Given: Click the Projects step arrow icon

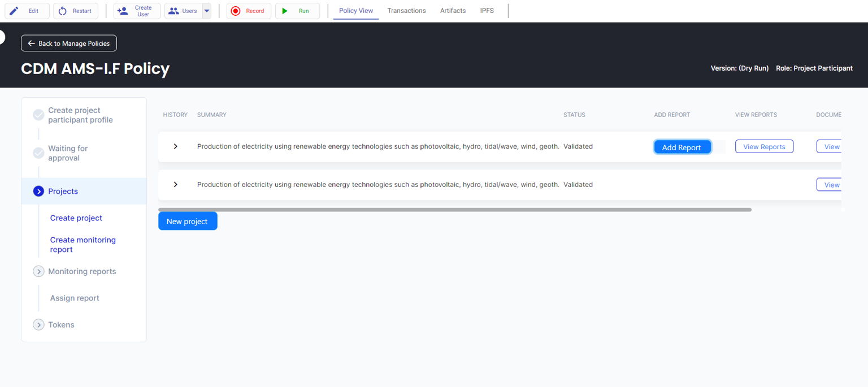Looking at the screenshot, I should [x=38, y=192].
